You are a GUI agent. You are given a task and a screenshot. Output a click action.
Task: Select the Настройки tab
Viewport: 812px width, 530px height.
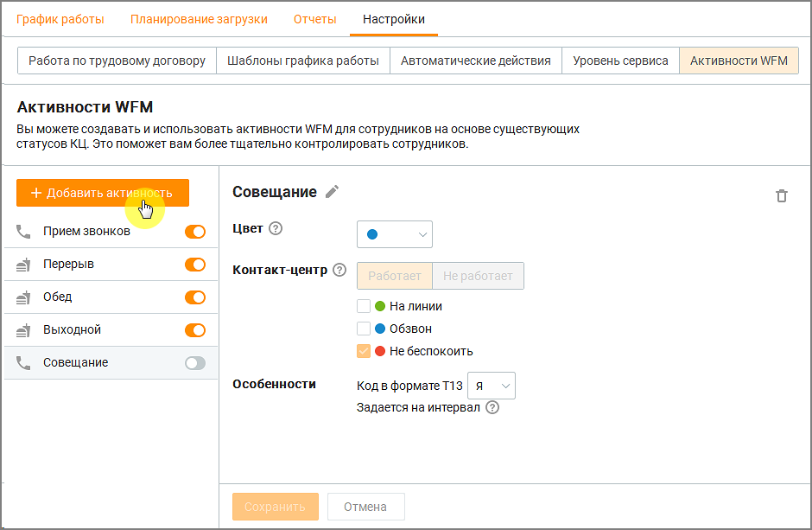(x=394, y=19)
